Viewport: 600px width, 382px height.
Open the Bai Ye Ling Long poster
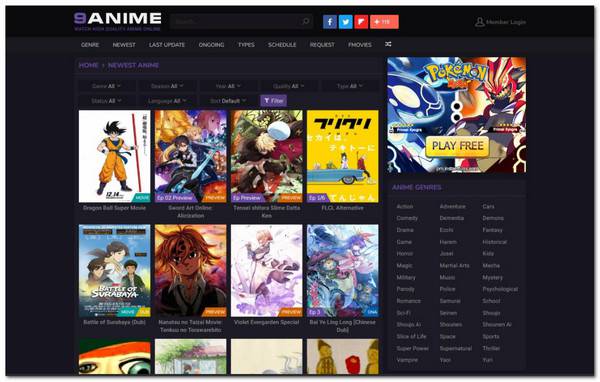pyautogui.click(x=342, y=271)
